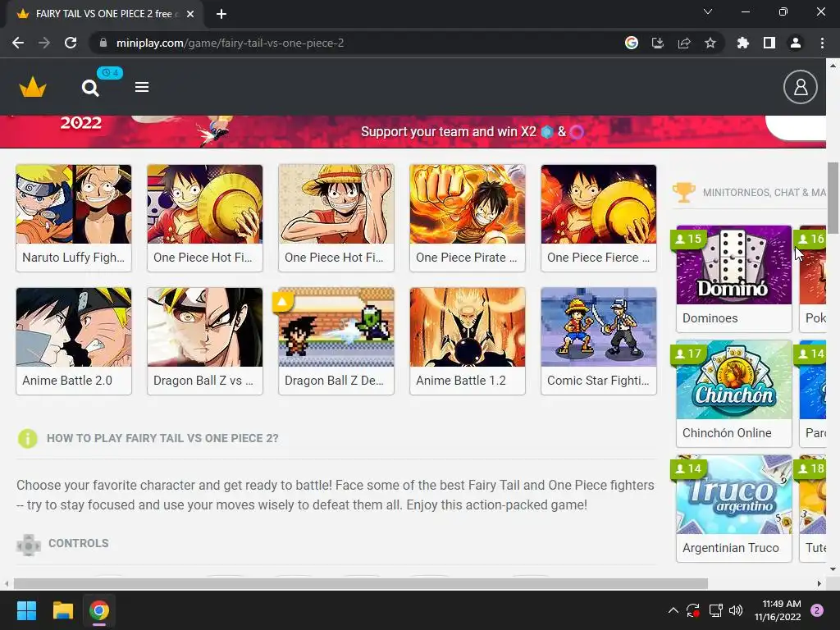Image resolution: width=840 pixels, height=630 pixels.
Task: Open the One Piece Pirate game thumbnail
Action: point(468,204)
